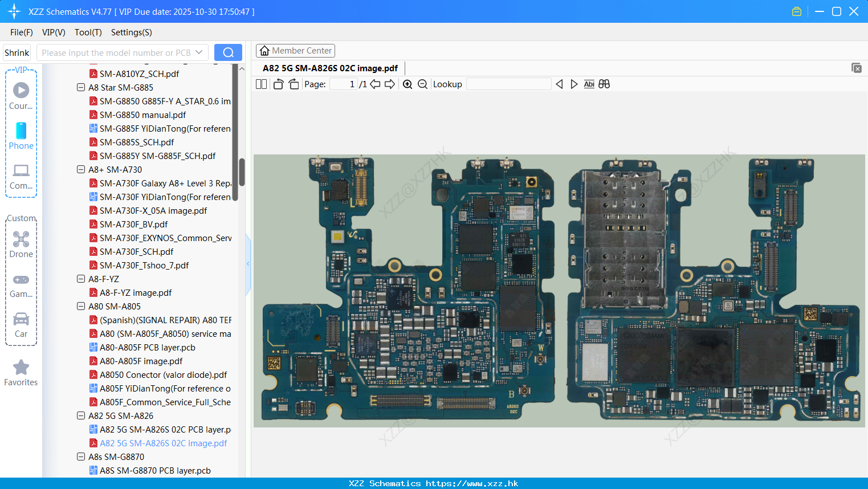The width and height of the screenshot is (868, 489).
Task: Collapse the A80 SM-A805 folder
Action: 81,306
